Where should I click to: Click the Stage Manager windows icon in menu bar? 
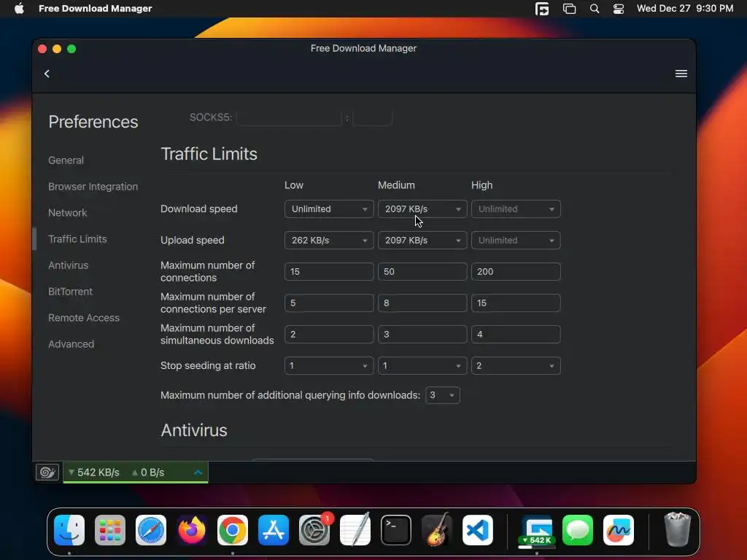569,9
